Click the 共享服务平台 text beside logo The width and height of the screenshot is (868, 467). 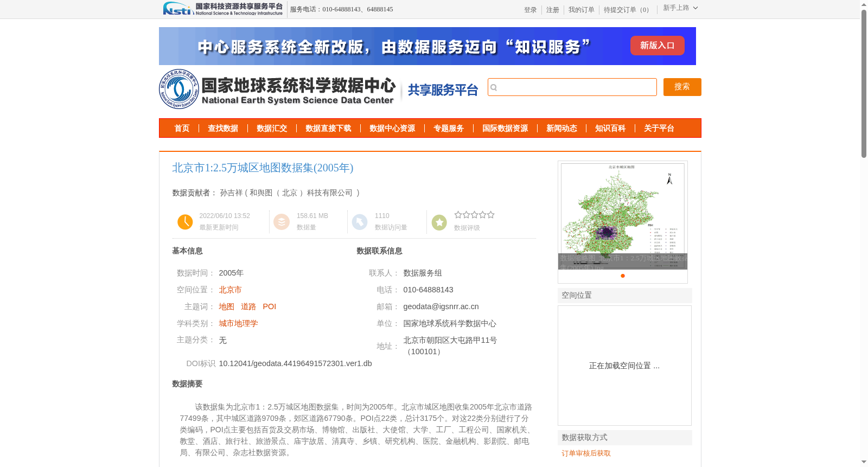click(x=443, y=90)
